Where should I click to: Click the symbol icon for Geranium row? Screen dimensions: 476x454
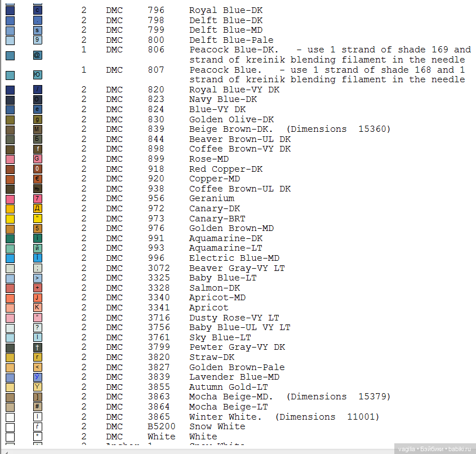click(x=38, y=198)
